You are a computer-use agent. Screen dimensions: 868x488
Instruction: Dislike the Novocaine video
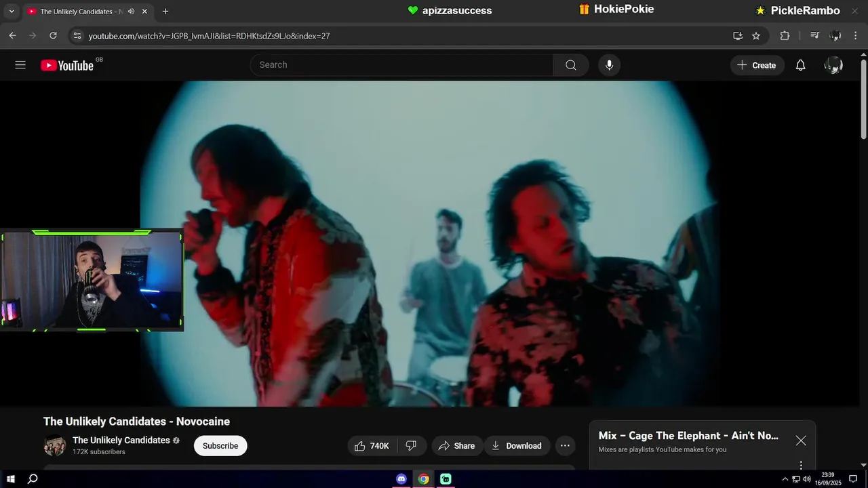tap(411, 445)
